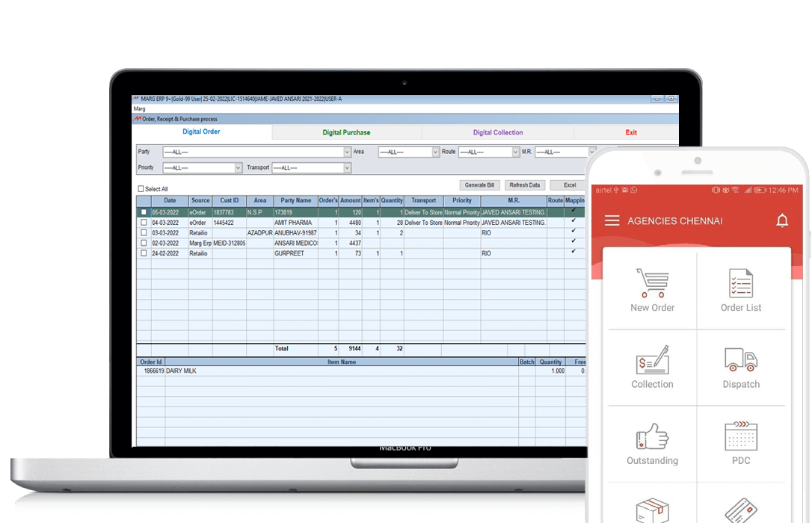Select the ANSARI MEDICOS party cell
Image resolution: width=812 pixels, height=523 pixels.
pyautogui.click(x=295, y=243)
